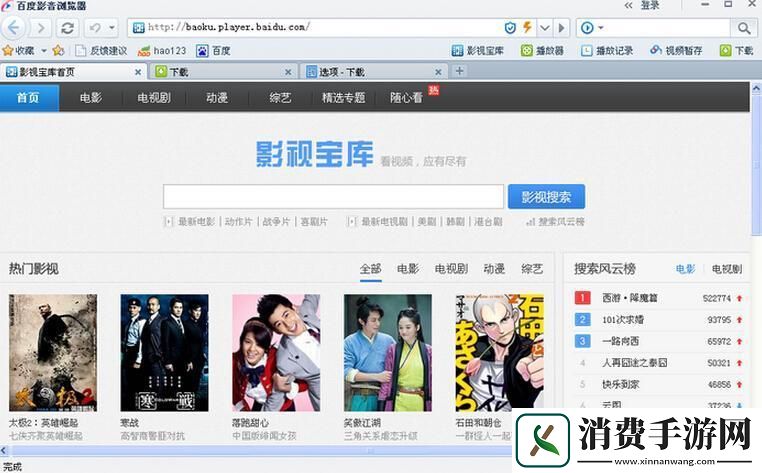Click the address bar URL field
Screen dimensions: 762x473
[316, 28]
